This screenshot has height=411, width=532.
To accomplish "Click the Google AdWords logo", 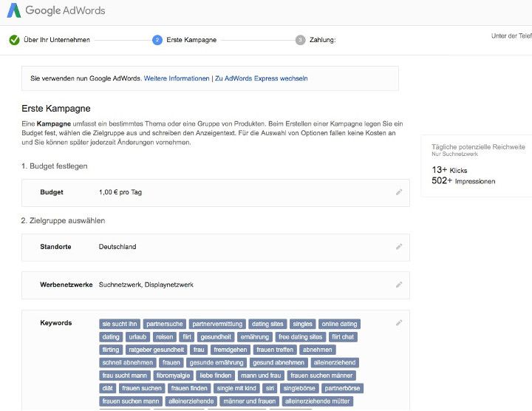I will pyautogui.click(x=56, y=10).
